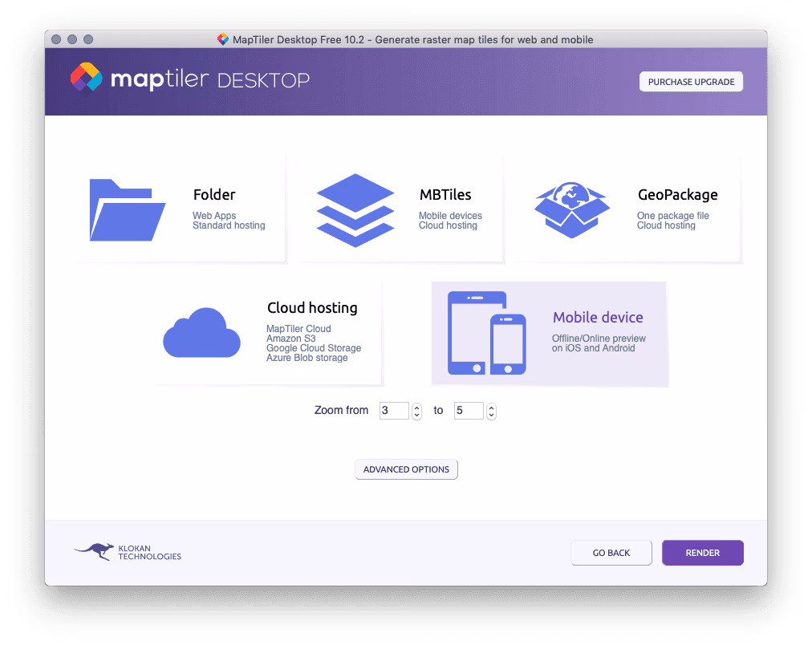Click the GeoPackage title text

click(x=678, y=195)
